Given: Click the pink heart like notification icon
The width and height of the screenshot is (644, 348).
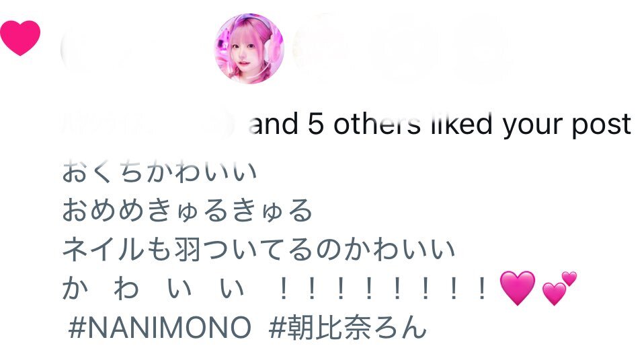Looking at the screenshot, I should click(x=20, y=38).
